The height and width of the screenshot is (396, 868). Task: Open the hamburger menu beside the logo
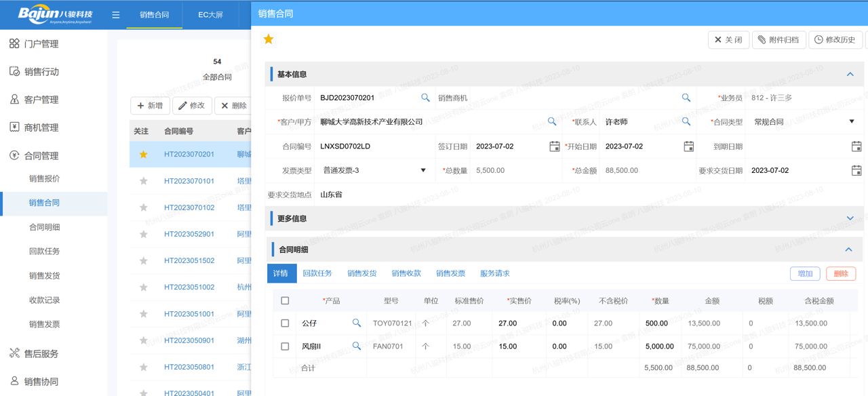[x=116, y=14]
